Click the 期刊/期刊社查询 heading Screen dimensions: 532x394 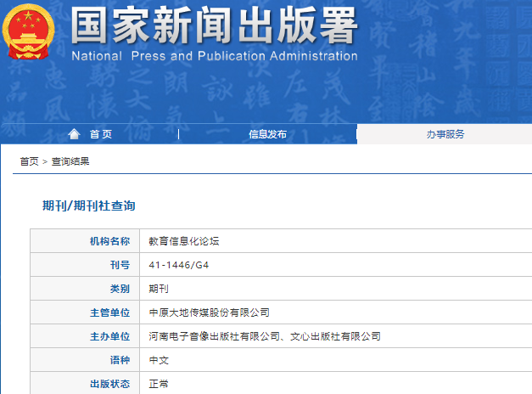tap(88, 205)
